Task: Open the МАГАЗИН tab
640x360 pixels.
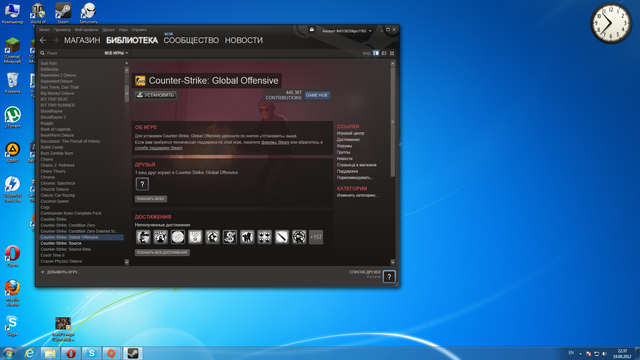Action: pyautogui.click(x=82, y=40)
